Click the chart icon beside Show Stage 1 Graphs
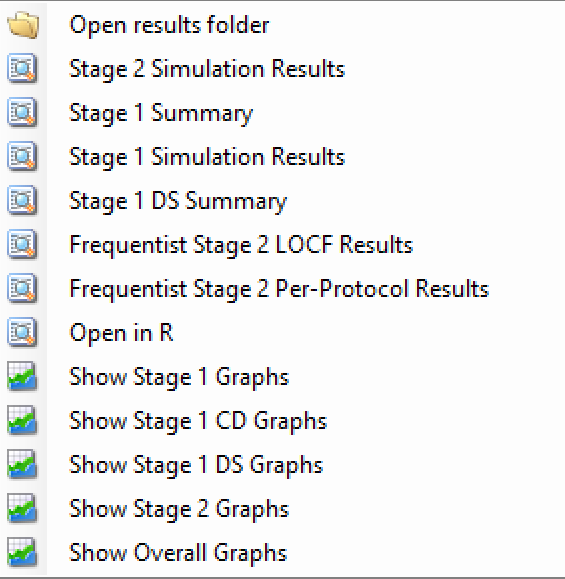The width and height of the screenshot is (565, 579). click(22, 376)
